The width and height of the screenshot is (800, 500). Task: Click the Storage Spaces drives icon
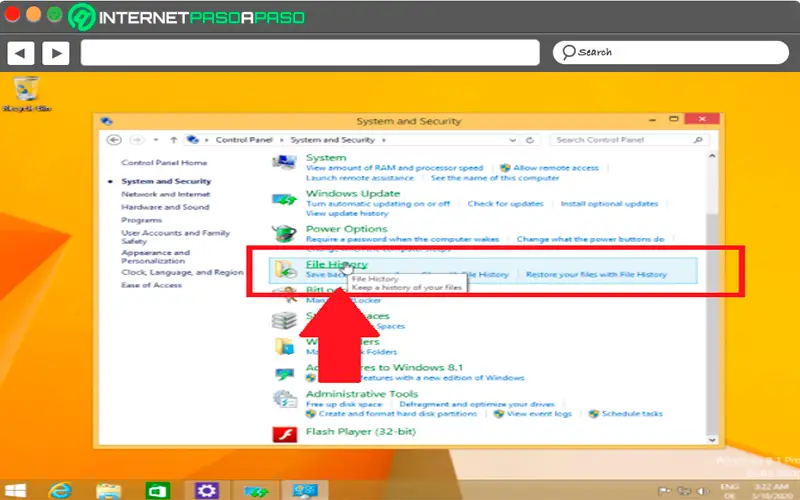point(284,320)
